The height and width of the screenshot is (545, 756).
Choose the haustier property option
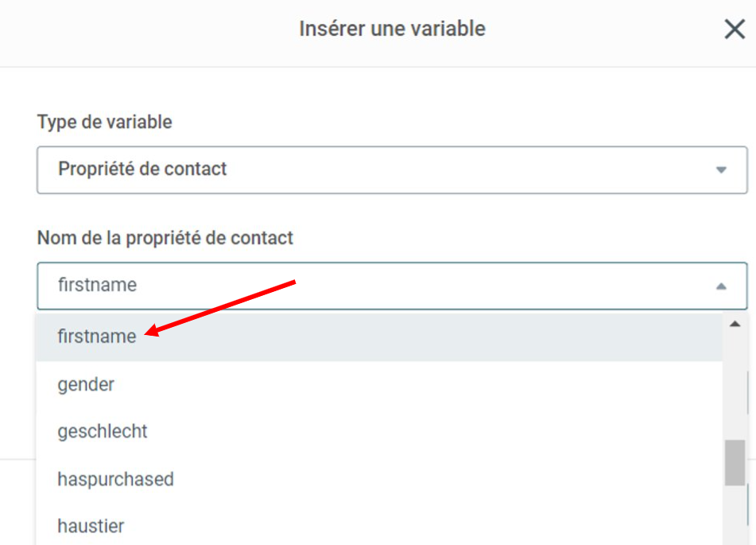click(x=379, y=525)
